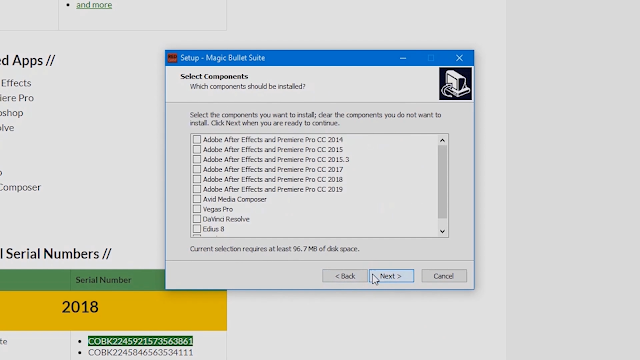Click the Select Components heading
Screen dimensions: 640x360
(x=214, y=76)
